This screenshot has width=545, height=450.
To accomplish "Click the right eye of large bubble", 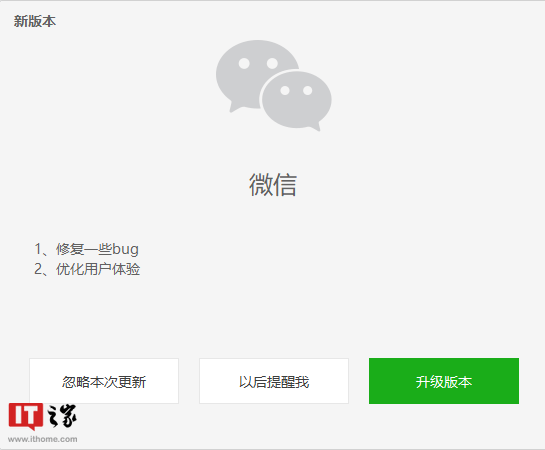I will click(272, 63).
